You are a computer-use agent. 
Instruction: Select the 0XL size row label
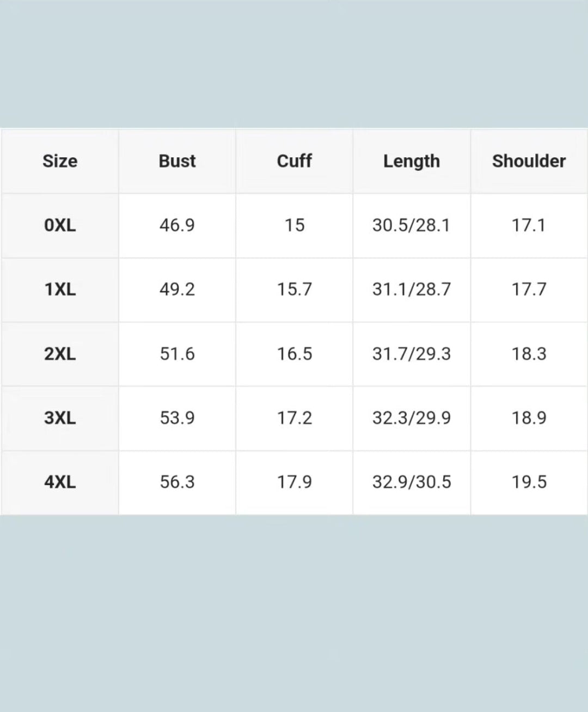click(60, 225)
